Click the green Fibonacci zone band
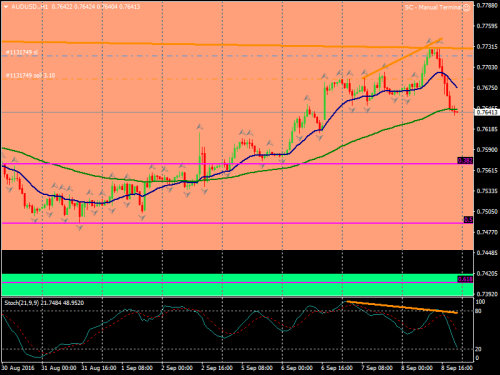The width and height of the screenshot is (500, 375). pos(237,285)
